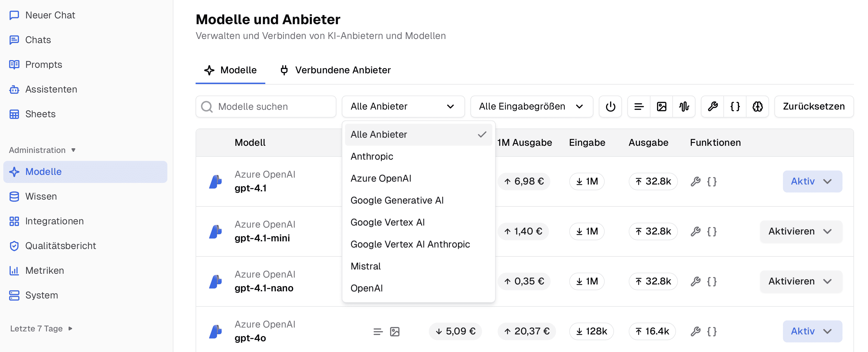Open Neuer Chat from the sidebar
Image resolution: width=868 pixels, height=352 pixels.
50,15
